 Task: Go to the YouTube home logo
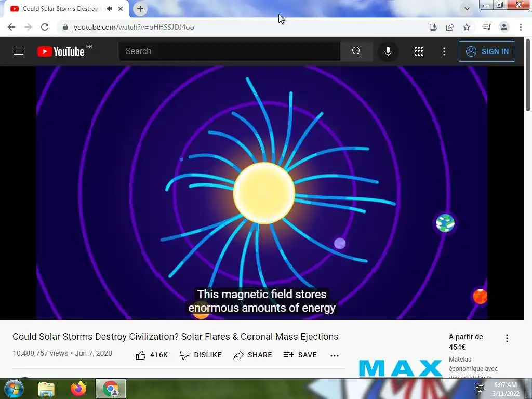[x=61, y=51]
